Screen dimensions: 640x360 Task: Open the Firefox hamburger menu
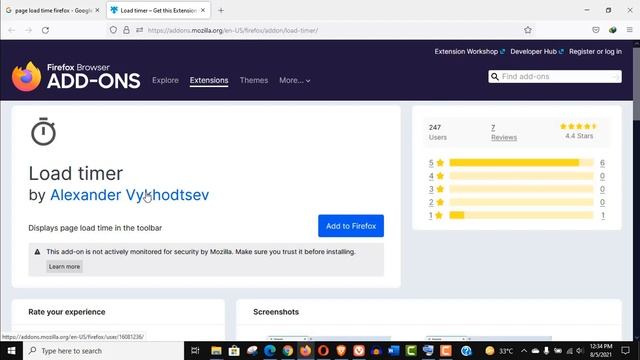[629, 30]
